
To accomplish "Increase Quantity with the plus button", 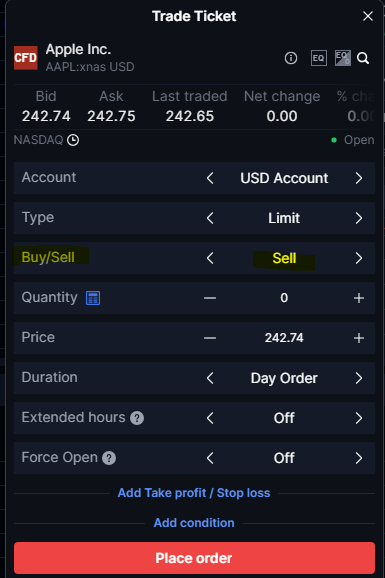I will tap(359, 298).
